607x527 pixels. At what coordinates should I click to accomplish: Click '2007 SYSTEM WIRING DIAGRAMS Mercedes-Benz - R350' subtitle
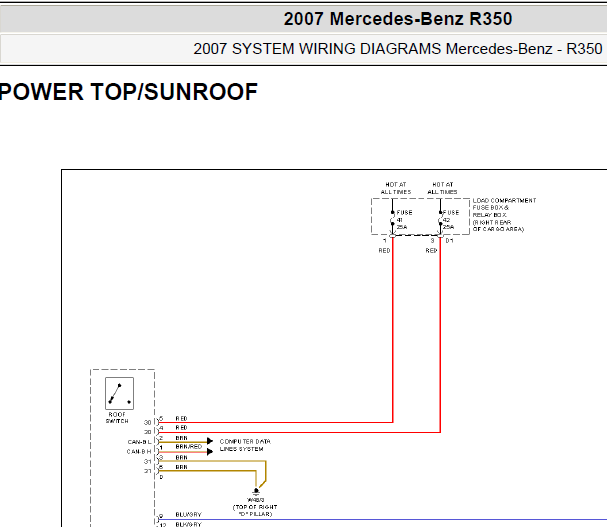398,49
